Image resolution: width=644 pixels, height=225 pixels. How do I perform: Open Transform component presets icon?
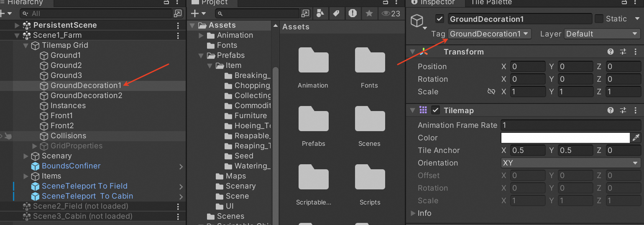click(x=623, y=52)
